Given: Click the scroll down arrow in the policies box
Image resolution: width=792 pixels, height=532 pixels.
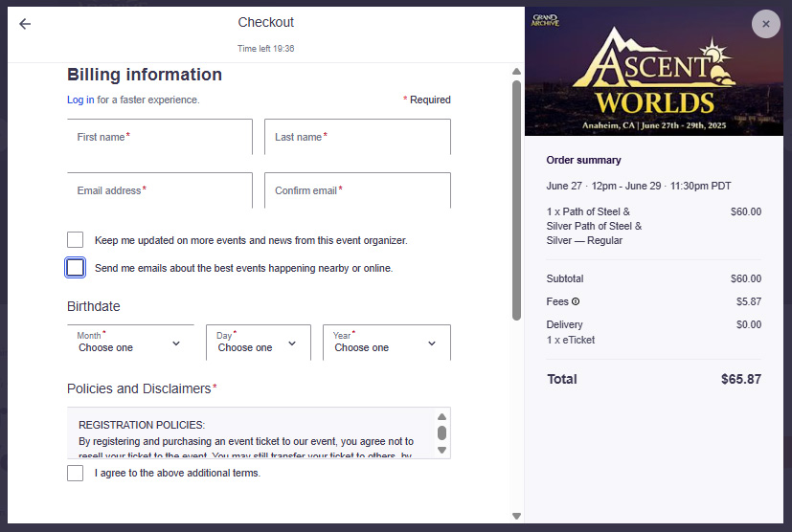Looking at the screenshot, I should click(441, 451).
